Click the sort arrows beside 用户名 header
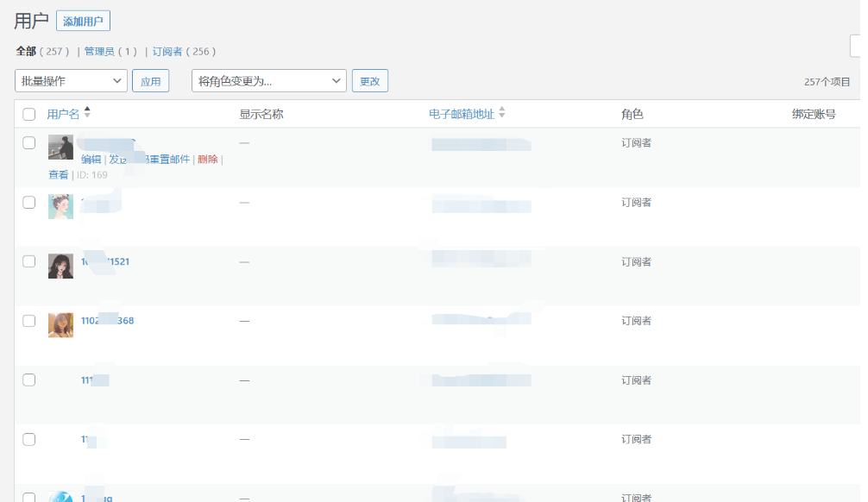Screen dimensions: 868x502 pos(87,113)
